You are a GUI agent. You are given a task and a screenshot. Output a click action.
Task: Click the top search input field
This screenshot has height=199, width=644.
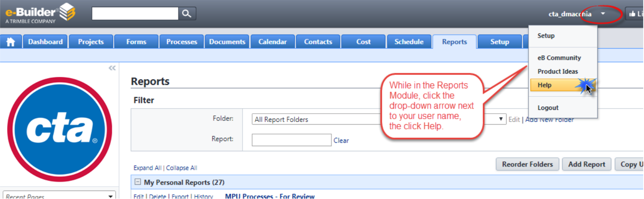135,14
